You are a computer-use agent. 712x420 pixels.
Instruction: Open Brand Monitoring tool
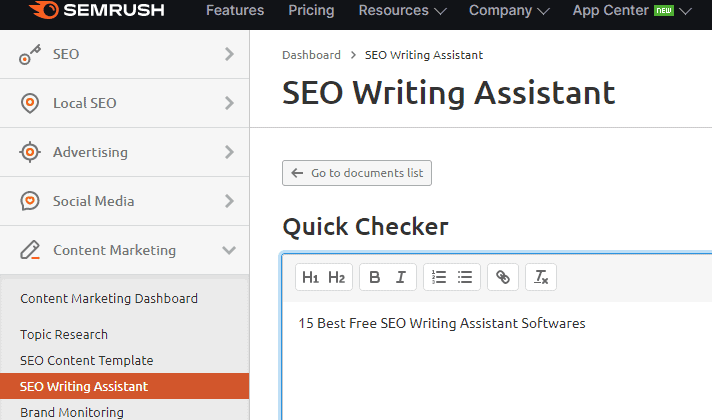(72, 412)
